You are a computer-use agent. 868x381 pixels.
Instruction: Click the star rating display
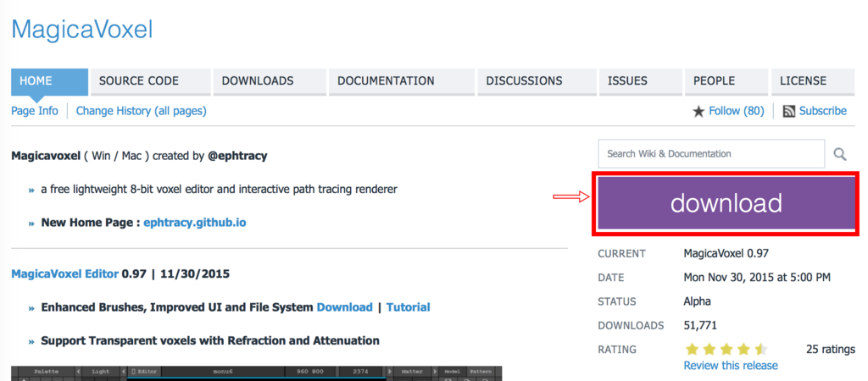click(x=726, y=350)
